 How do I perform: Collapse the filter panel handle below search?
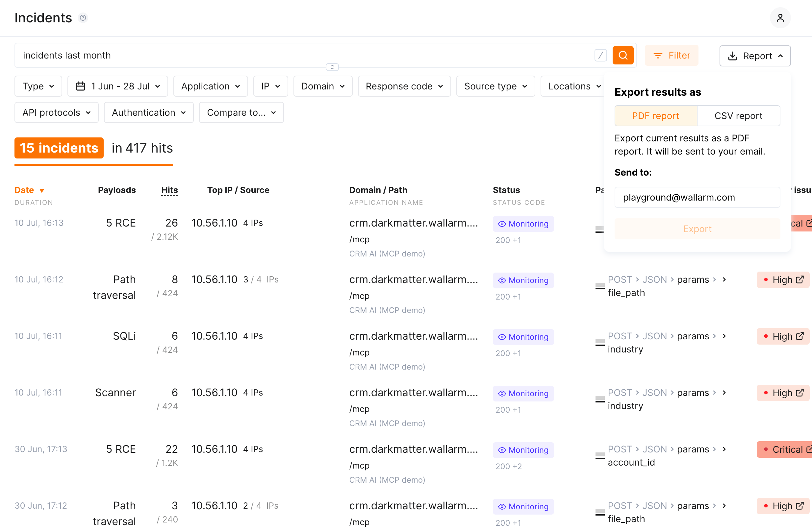pyautogui.click(x=332, y=67)
